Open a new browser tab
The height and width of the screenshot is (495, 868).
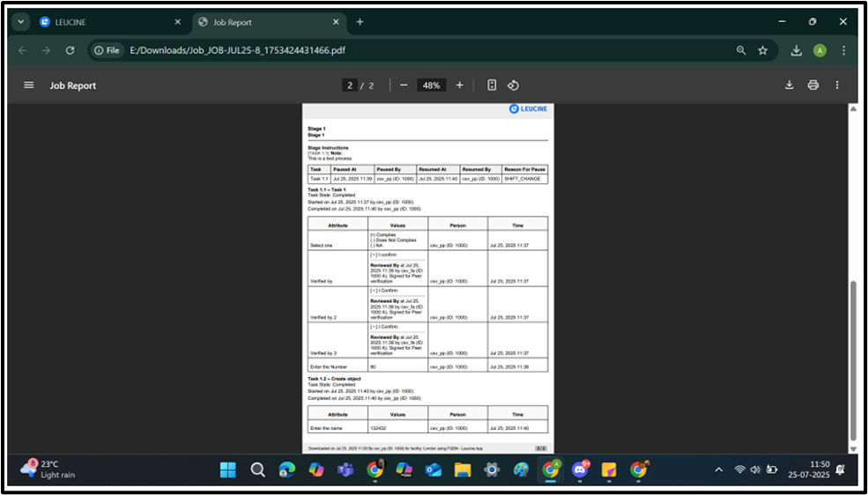tap(360, 22)
